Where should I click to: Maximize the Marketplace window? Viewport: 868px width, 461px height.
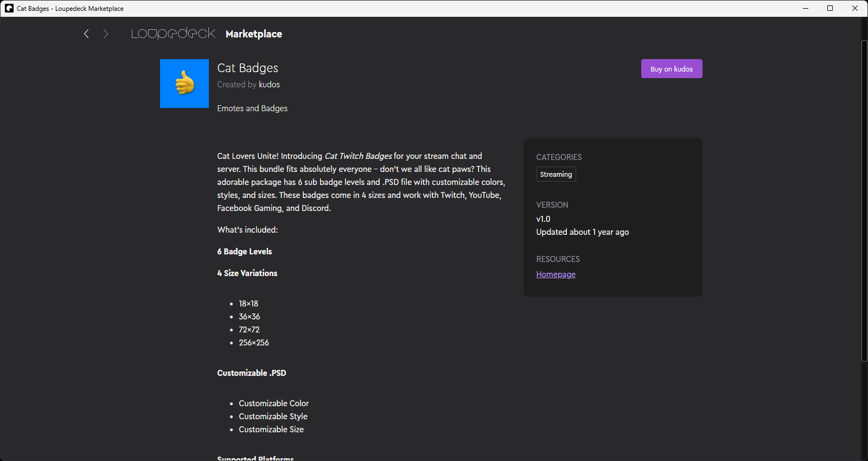[x=830, y=8]
